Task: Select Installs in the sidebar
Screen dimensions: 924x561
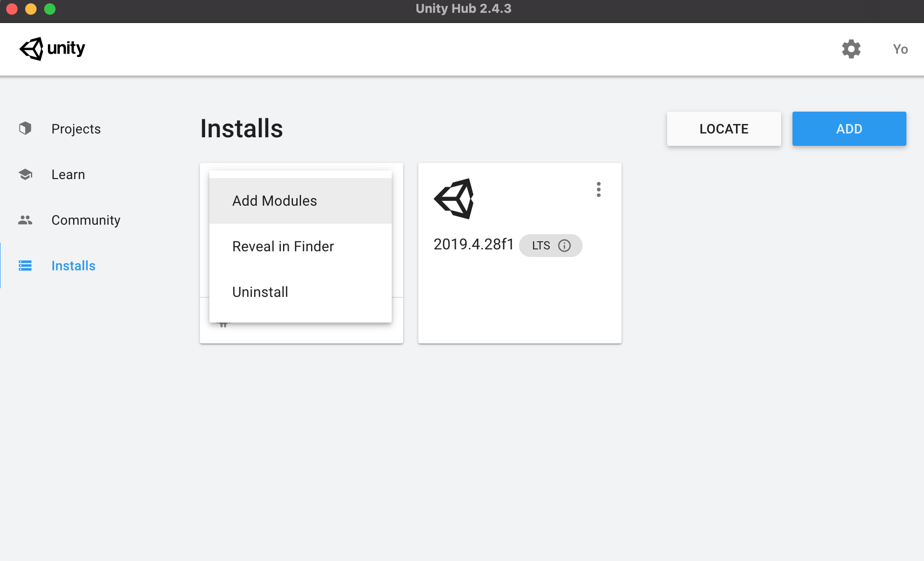Action: click(73, 266)
